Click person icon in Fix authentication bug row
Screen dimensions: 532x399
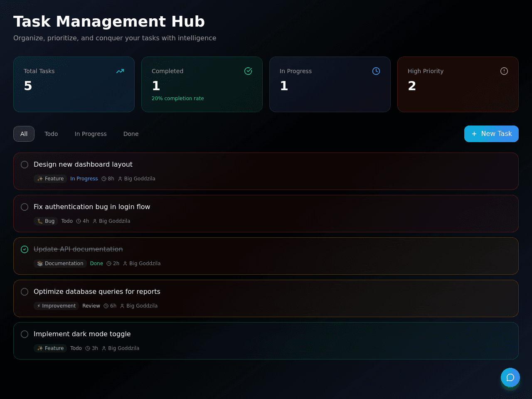(x=95, y=221)
